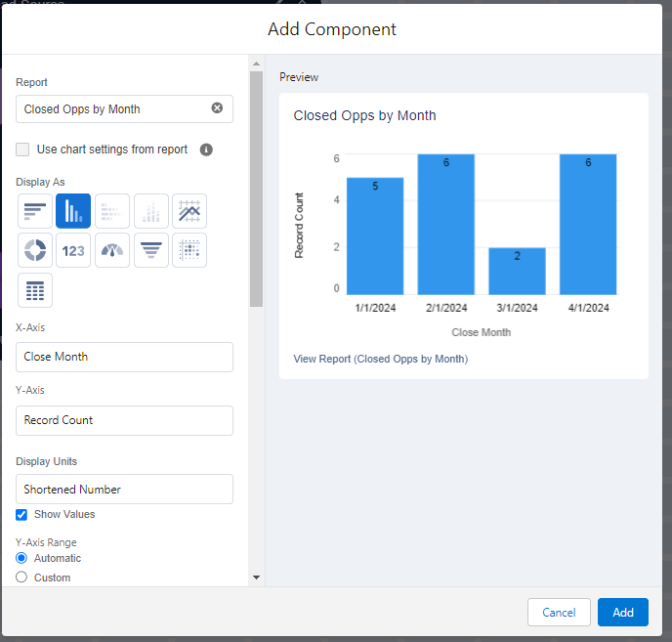Clear the selected report with the X icon

pos(217,108)
